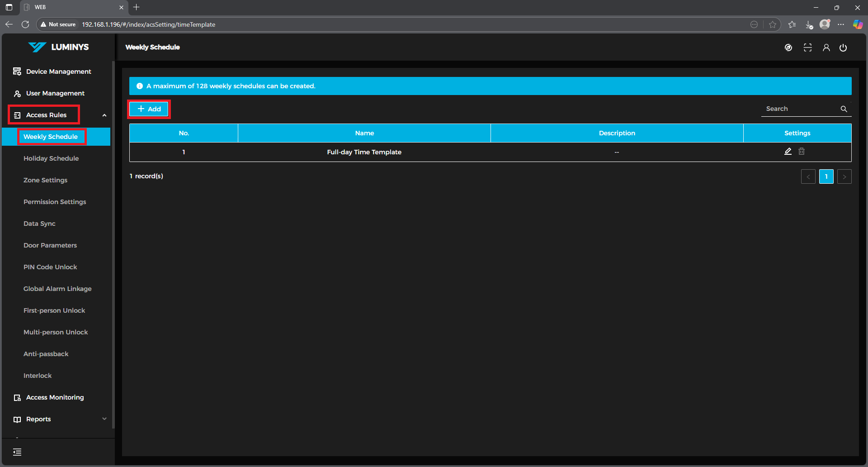Open the user account icon
868x467 pixels.
click(x=826, y=48)
